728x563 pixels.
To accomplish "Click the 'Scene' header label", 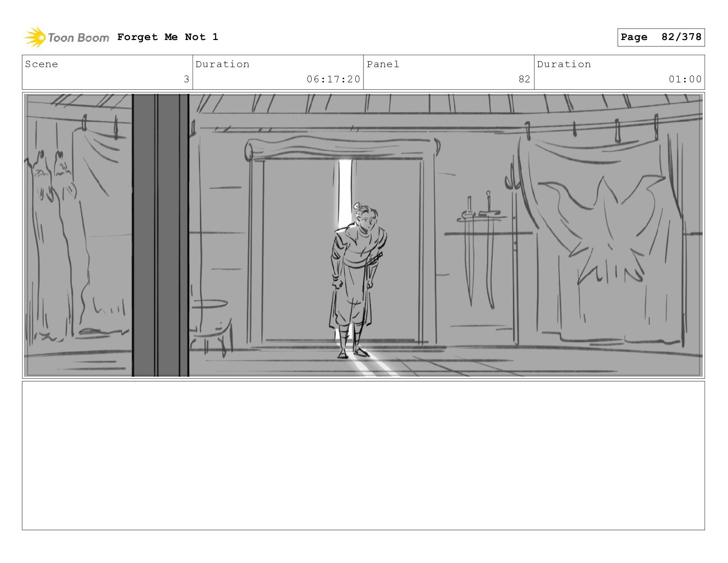I will pyautogui.click(x=41, y=64).
